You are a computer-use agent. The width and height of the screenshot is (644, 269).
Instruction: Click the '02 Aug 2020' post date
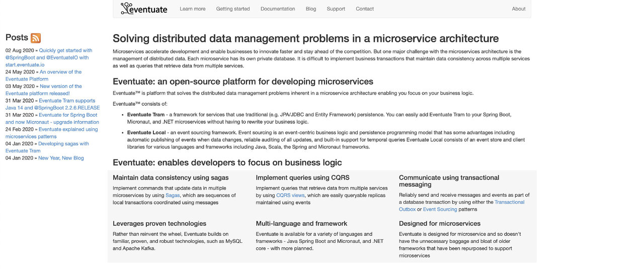[20, 50]
